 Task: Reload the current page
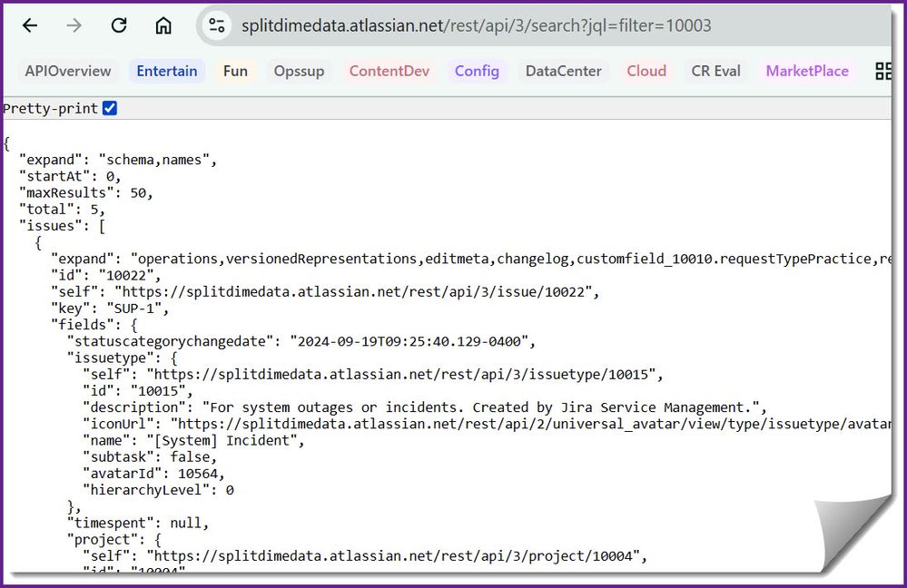[119, 25]
